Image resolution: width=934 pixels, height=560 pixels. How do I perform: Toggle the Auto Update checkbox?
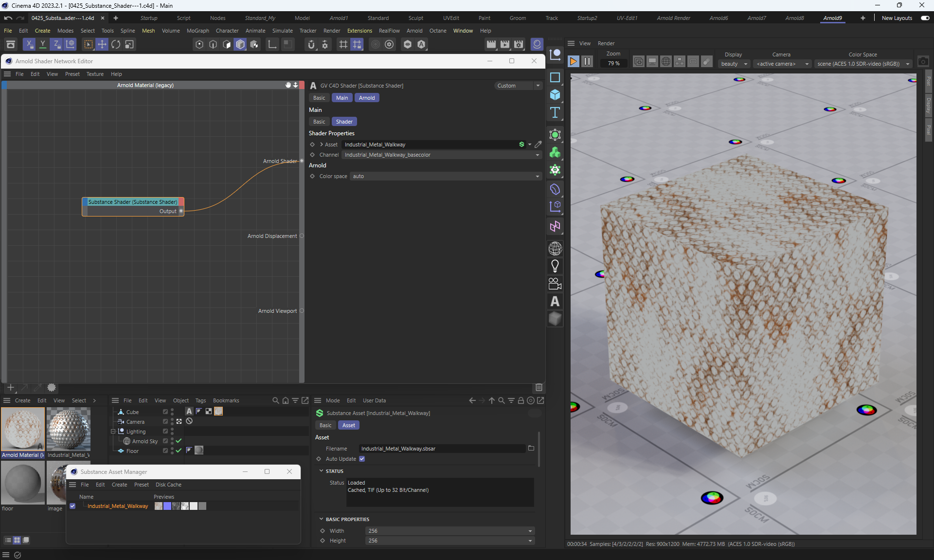[362, 459]
